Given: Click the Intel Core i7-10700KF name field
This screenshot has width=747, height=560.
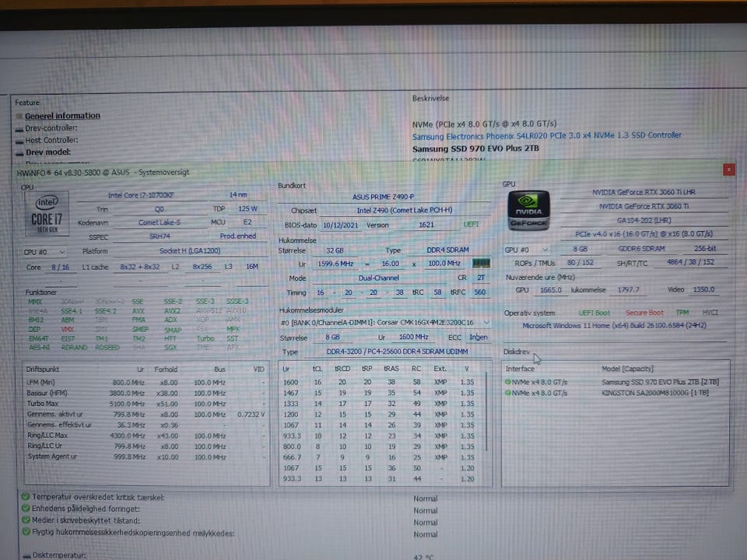Looking at the screenshot, I should coord(141,195).
